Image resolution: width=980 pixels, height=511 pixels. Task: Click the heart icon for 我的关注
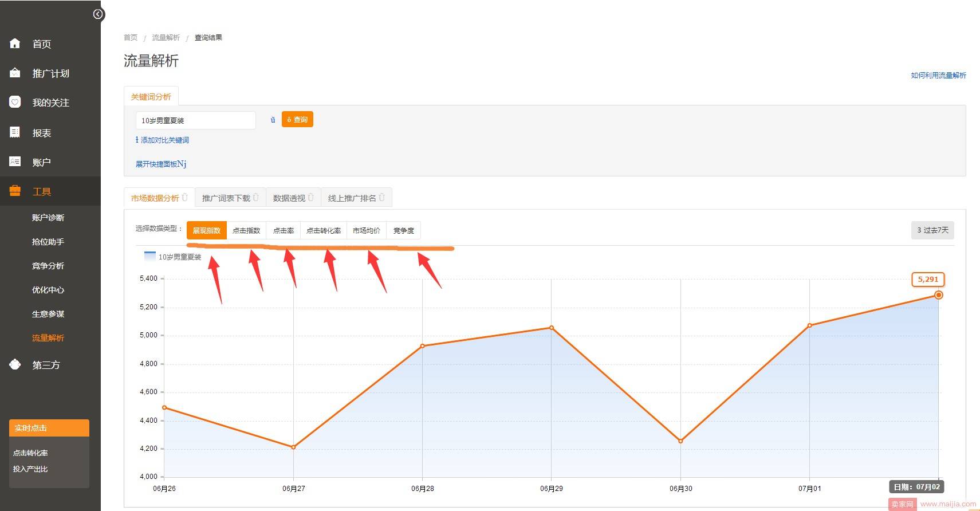[x=15, y=102]
